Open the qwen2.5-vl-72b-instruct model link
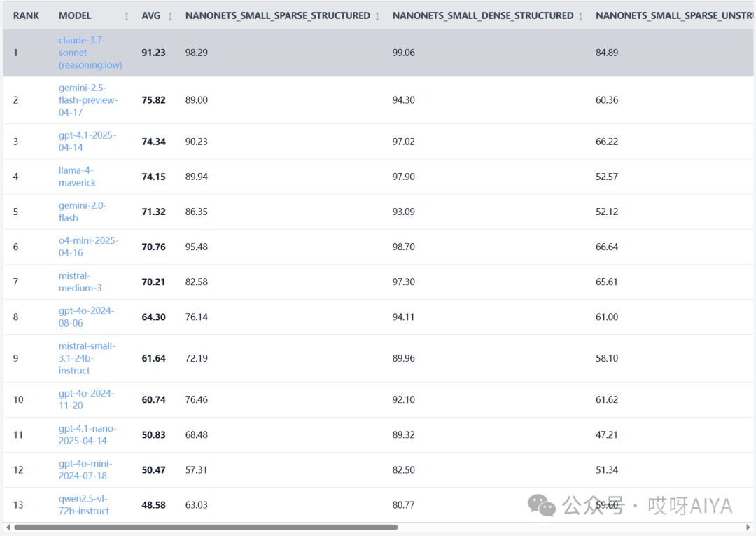The image size is (756, 536). [84, 504]
